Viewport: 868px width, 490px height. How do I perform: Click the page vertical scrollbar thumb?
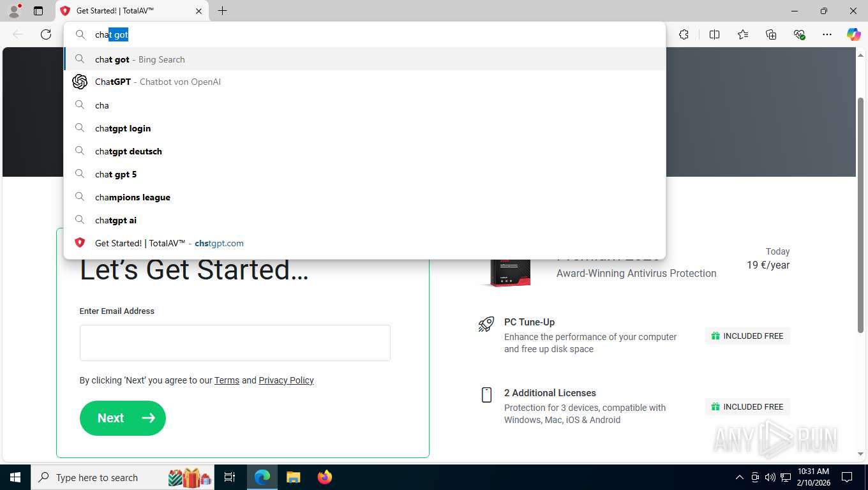coord(861,215)
